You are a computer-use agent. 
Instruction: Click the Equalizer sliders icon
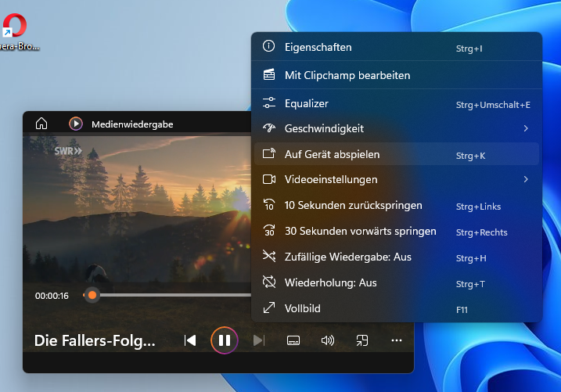click(x=269, y=102)
